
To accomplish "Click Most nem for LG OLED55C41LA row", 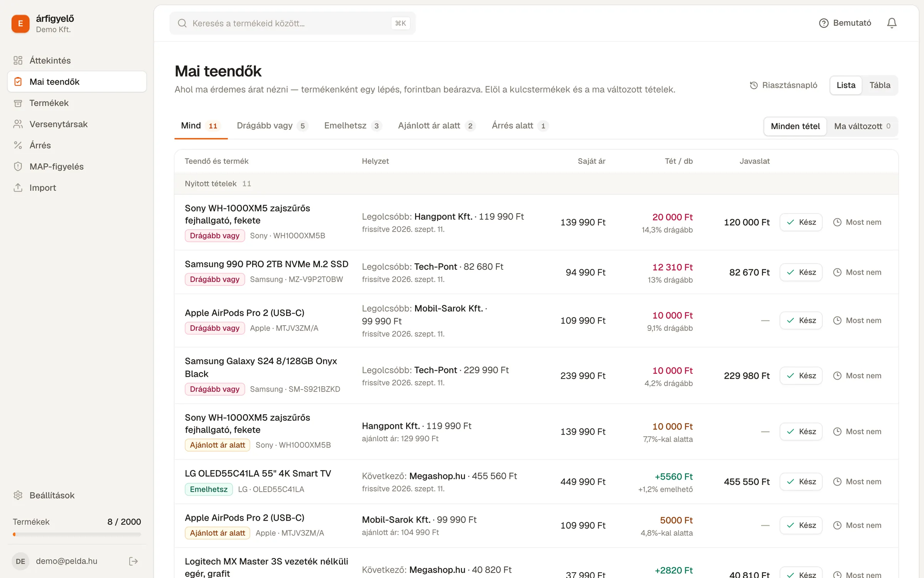I will click(857, 482).
